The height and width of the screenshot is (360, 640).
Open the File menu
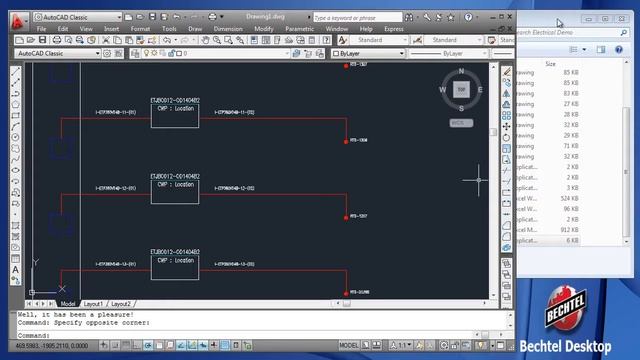pyautogui.click(x=41, y=29)
